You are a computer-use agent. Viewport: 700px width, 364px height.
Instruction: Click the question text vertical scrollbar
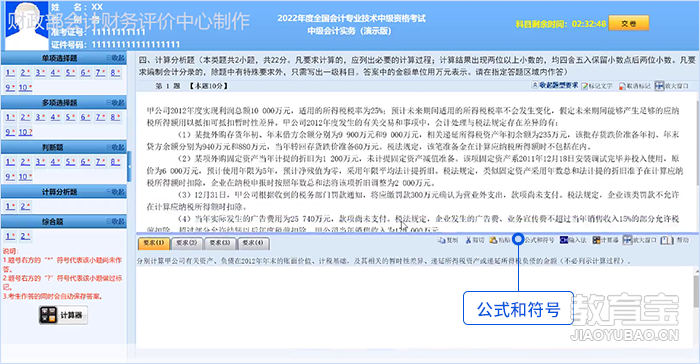tap(697, 143)
